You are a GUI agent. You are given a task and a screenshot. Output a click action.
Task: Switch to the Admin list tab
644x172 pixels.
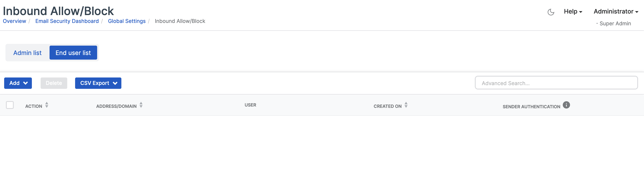pos(28,53)
